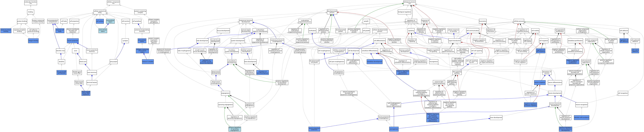This screenshot has height=132, width=644.
Task: Click the 'vasculature development' node
Action: pos(232,62)
